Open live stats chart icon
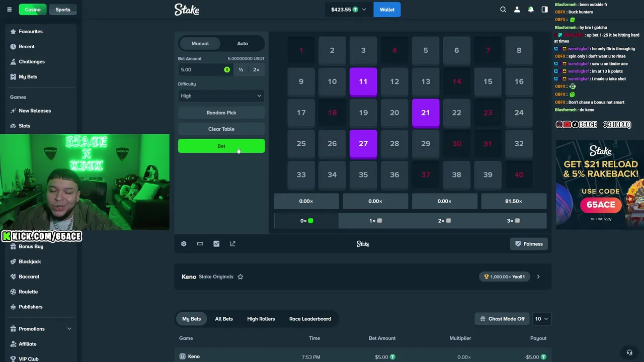This screenshot has width=644, height=362. (216, 244)
